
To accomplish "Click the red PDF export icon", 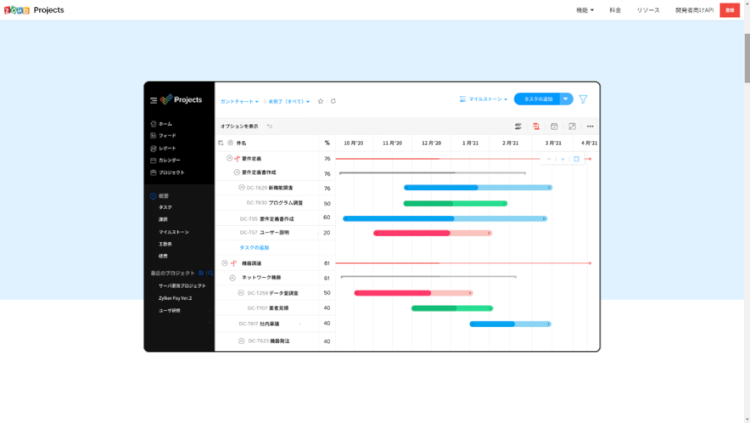I will pyautogui.click(x=536, y=126).
